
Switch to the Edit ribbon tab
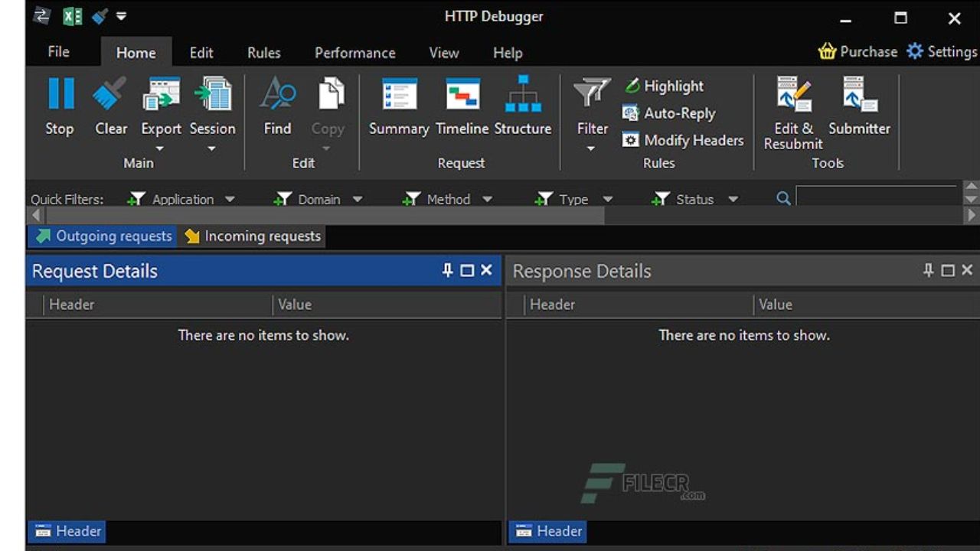pos(201,53)
